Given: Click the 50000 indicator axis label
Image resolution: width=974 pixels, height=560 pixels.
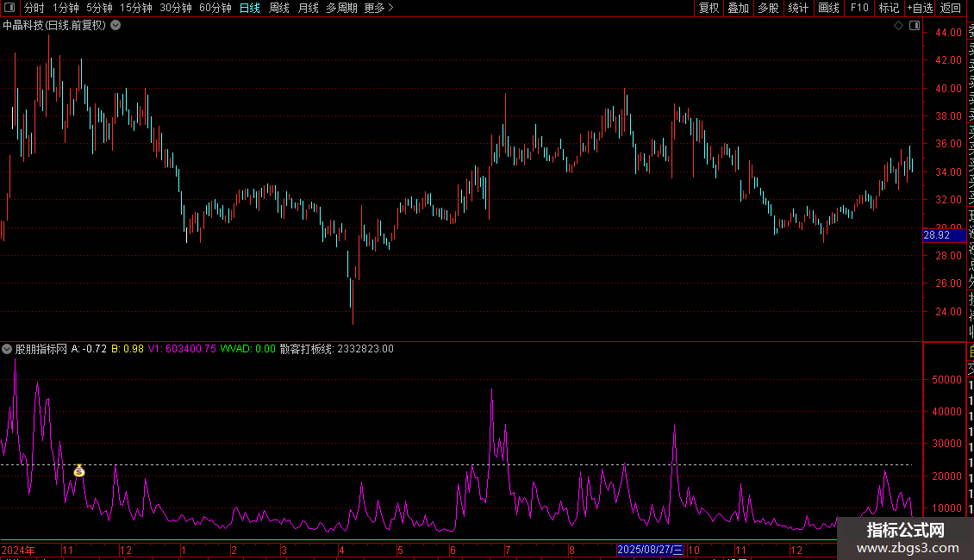Looking at the screenshot, I should (x=946, y=380).
